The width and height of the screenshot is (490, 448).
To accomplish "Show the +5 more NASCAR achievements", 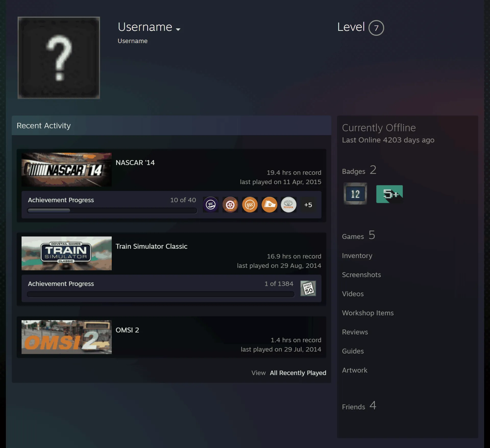I will [308, 205].
